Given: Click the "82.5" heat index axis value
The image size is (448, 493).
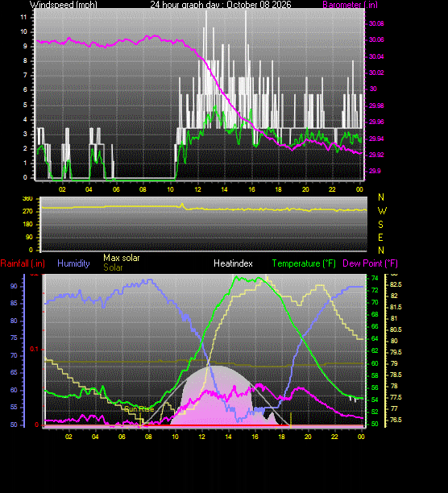Looking at the screenshot, I should (x=396, y=284).
